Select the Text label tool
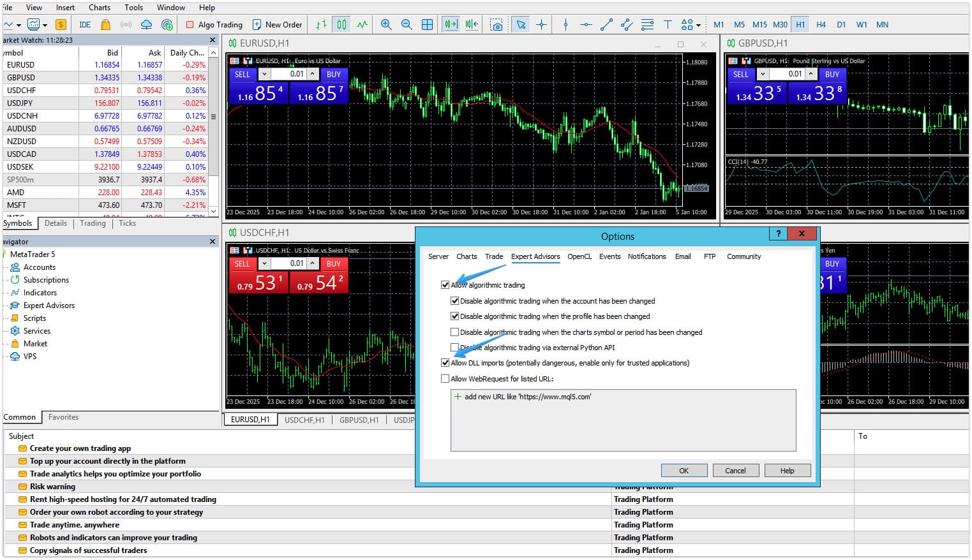Screen dimensions: 972x560 click(x=668, y=25)
